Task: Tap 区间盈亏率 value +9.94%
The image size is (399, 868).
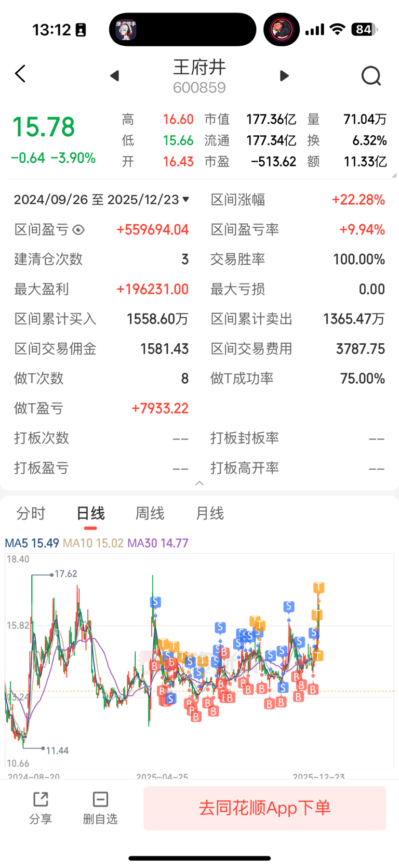Action: pyautogui.click(x=362, y=230)
